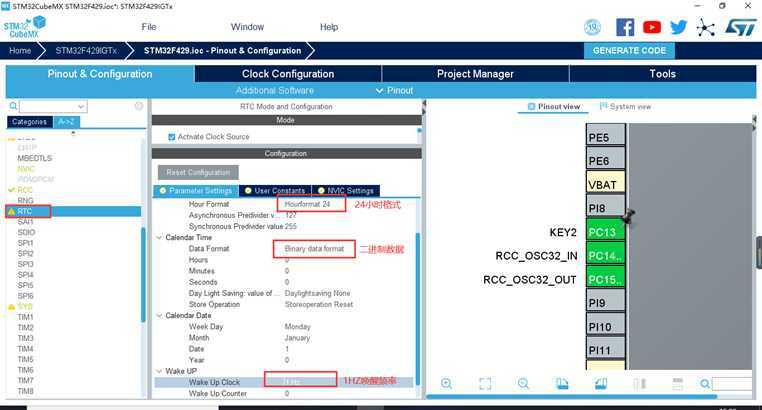Open the NVIC Settings tab

(x=346, y=191)
